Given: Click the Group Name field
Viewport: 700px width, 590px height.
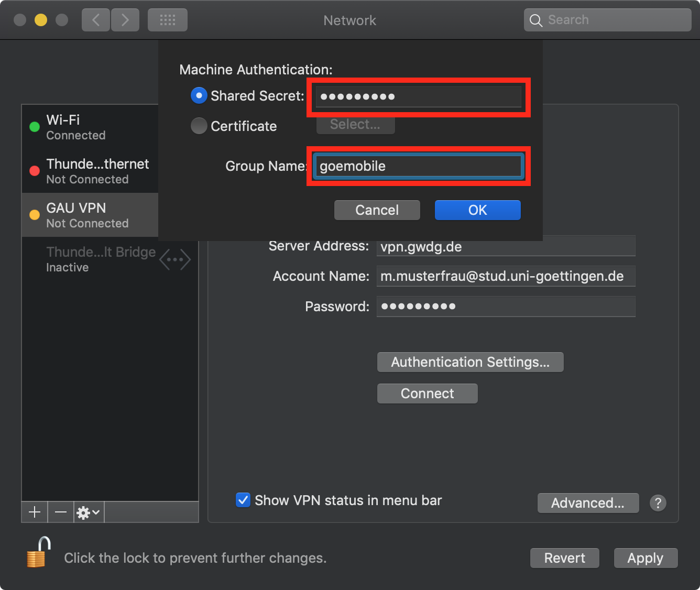Looking at the screenshot, I should tap(419, 166).
